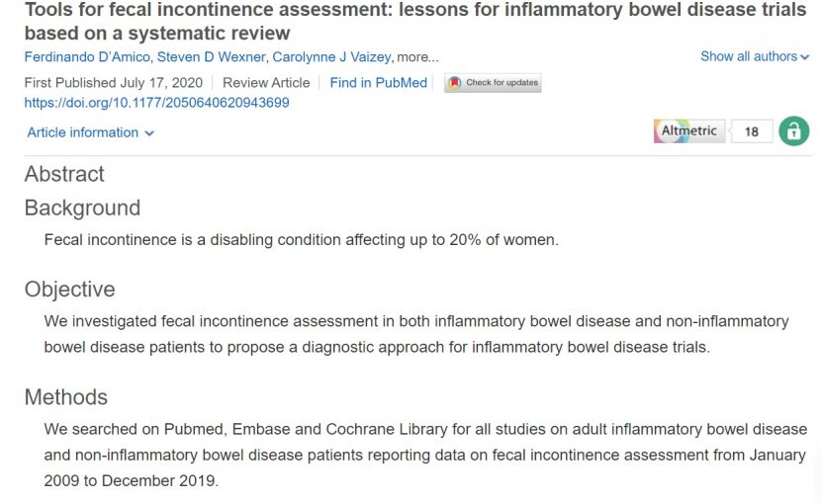Open author Ferdinando D'Amico's profile
Image resolution: width=821 pixels, height=504 pixels.
87,56
